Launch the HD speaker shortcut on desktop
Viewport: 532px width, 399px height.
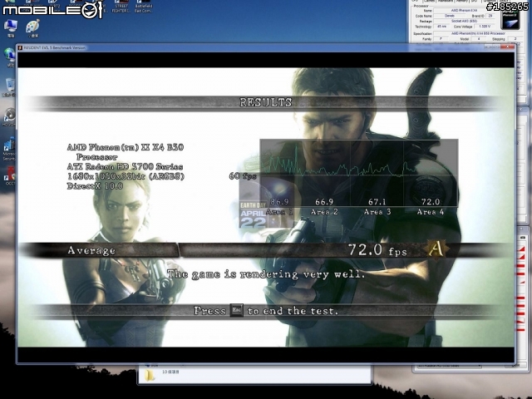[x=9, y=116]
